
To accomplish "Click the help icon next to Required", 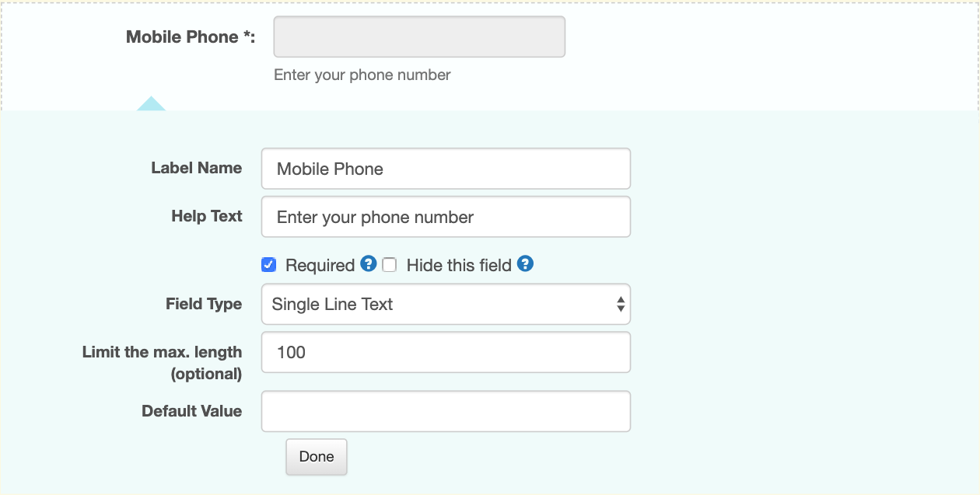I will pyautogui.click(x=369, y=264).
